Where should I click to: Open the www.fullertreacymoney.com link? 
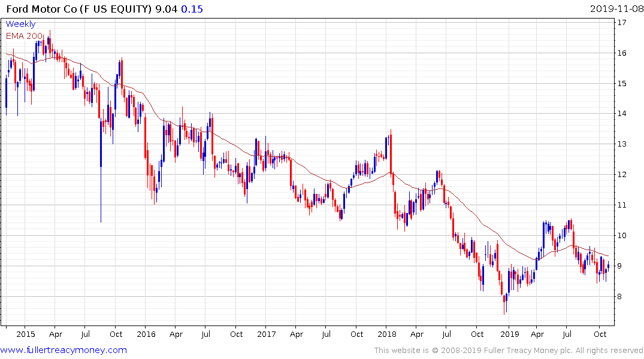(64, 350)
